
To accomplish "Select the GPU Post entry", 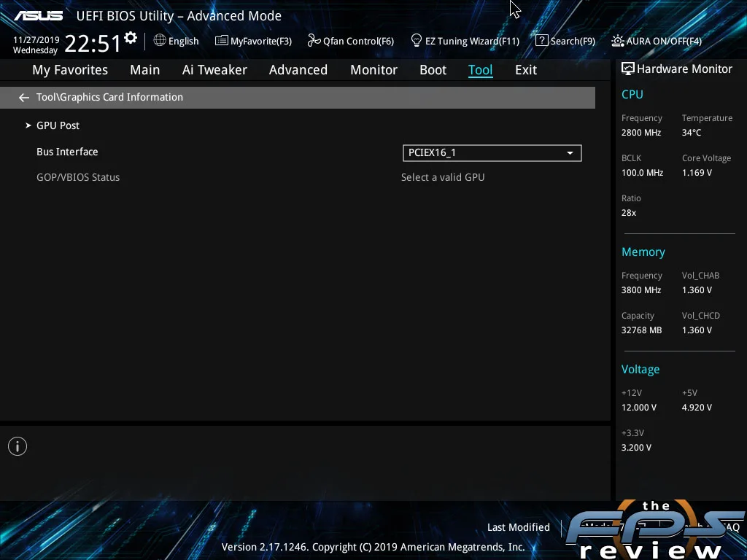I will 58,125.
